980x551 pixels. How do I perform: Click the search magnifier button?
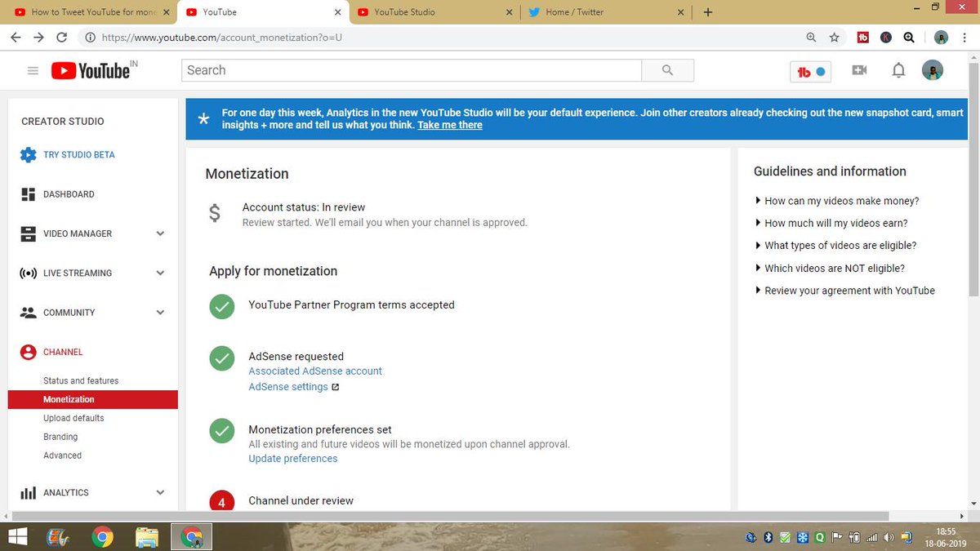click(668, 70)
